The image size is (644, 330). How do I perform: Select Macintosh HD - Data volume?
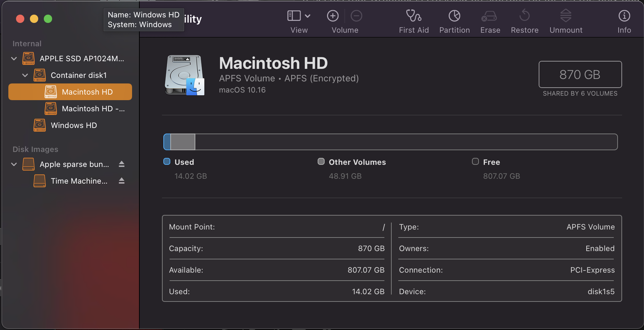point(93,108)
